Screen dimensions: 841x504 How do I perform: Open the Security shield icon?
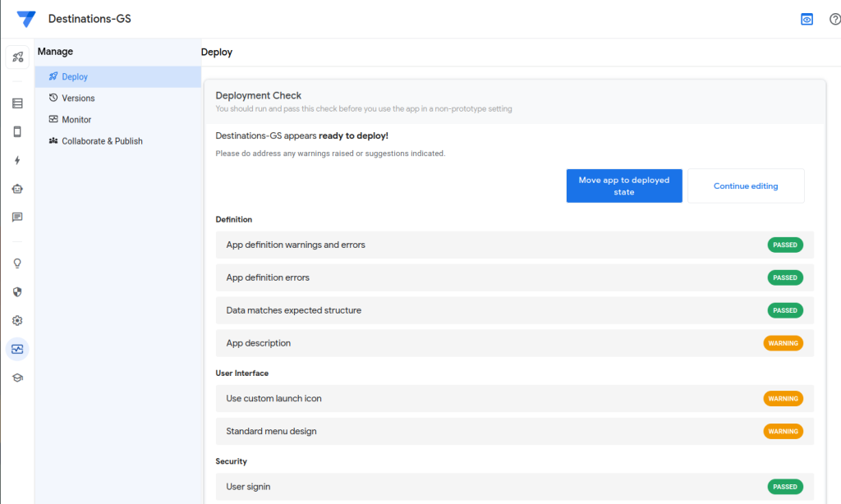click(18, 291)
